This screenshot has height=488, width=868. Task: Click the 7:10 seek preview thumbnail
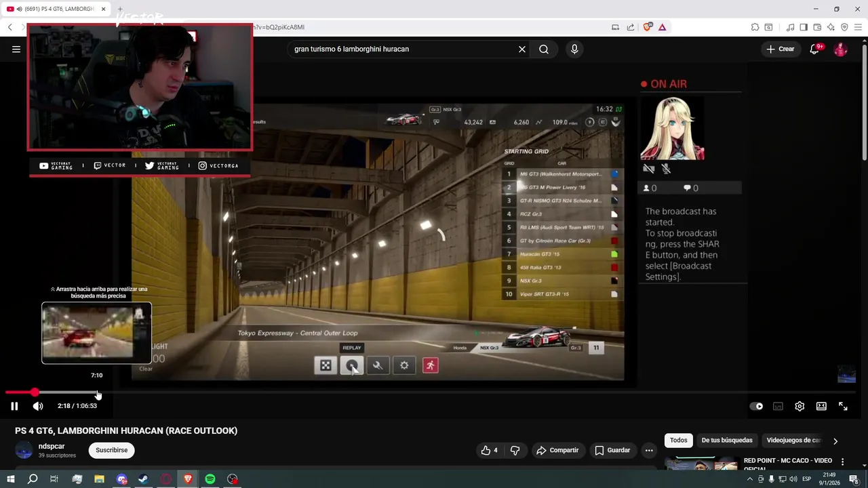(x=96, y=333)
